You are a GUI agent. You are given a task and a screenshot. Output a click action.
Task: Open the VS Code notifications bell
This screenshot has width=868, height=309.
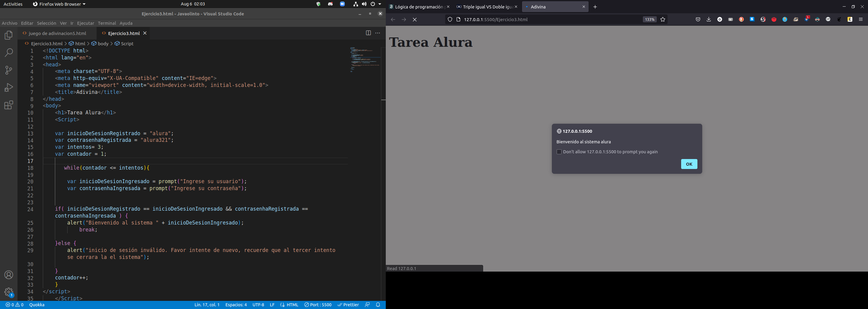[378, 305]
